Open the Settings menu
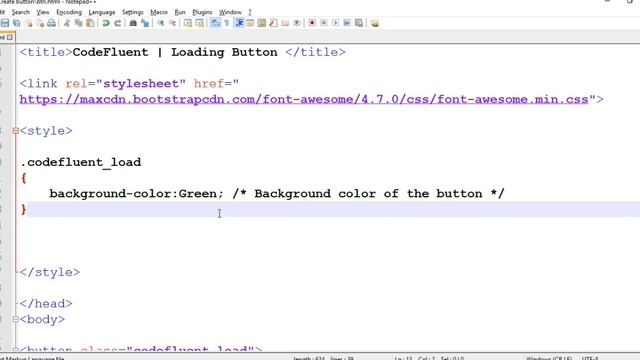640x360 pixels. (133, 12)
